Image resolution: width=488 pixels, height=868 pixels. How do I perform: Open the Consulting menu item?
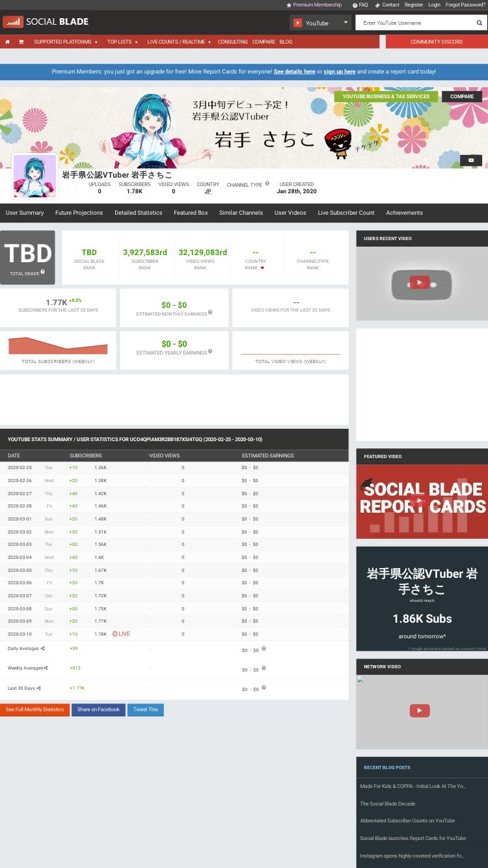pyautogui.click(x=232, y=42)
